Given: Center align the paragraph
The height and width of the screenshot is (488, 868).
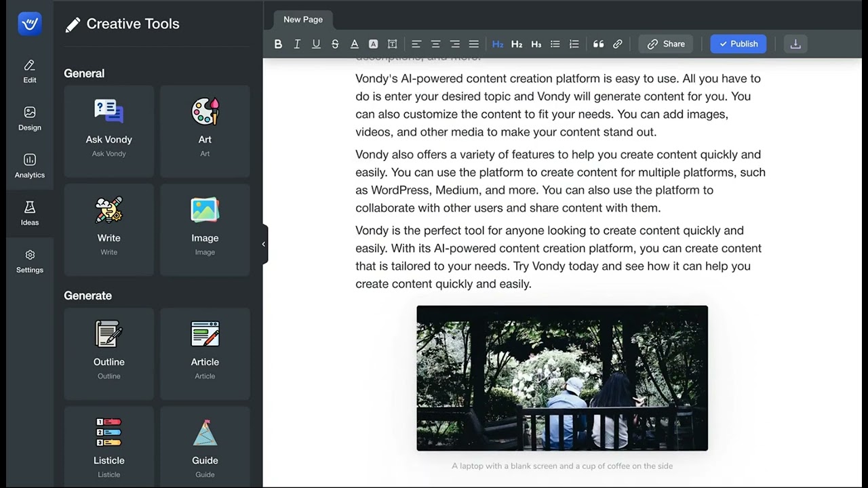Looking at the screenshot, I should coord(435,44).
